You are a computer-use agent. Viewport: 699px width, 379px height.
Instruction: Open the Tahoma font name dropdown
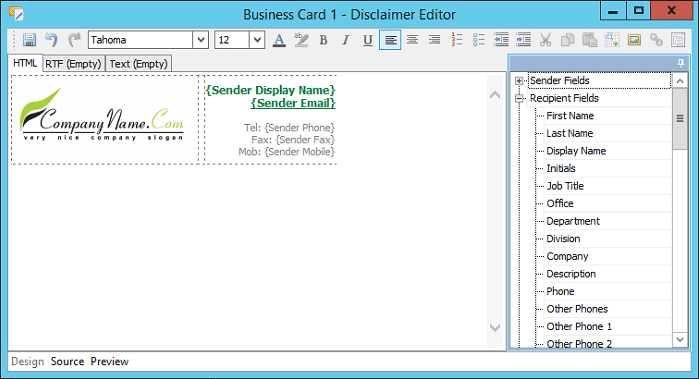[201, 40]
